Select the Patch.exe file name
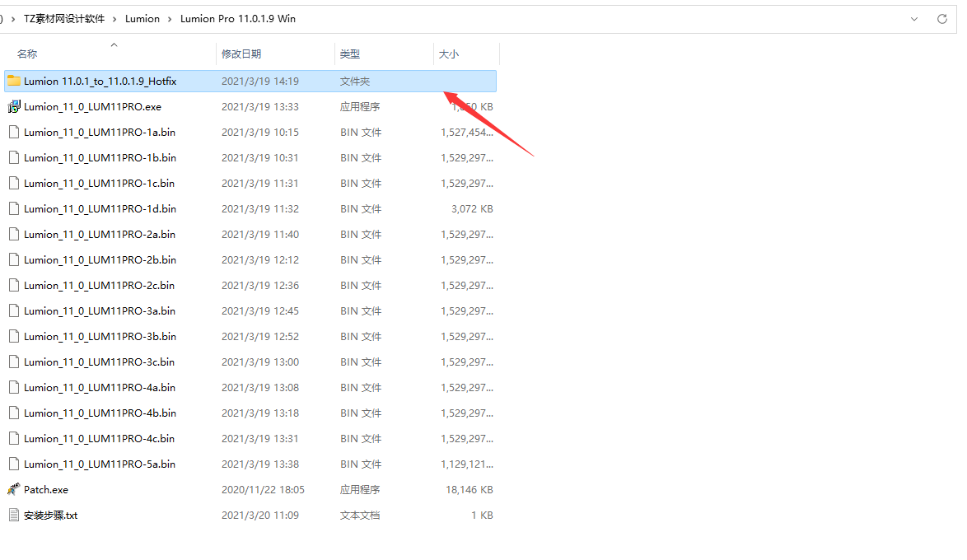The image size is (967, 560). 45,490
